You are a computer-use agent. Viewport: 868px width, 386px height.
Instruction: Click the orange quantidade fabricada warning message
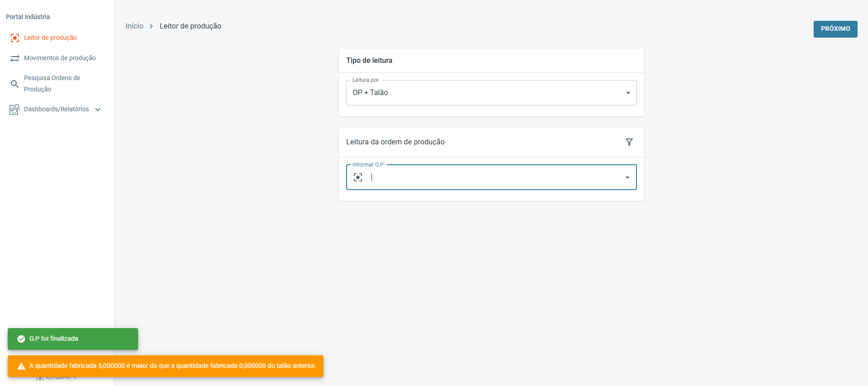[x=173, y=366]
